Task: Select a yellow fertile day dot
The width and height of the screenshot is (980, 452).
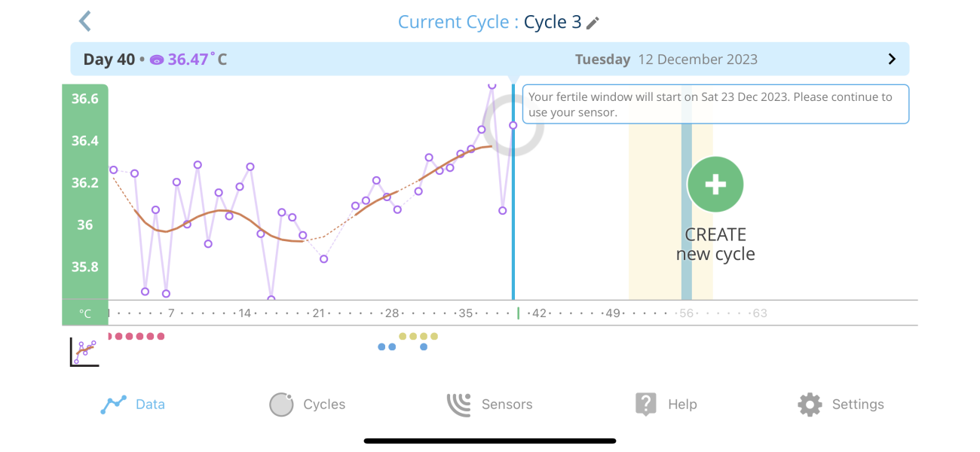Action: pos(413,336)
